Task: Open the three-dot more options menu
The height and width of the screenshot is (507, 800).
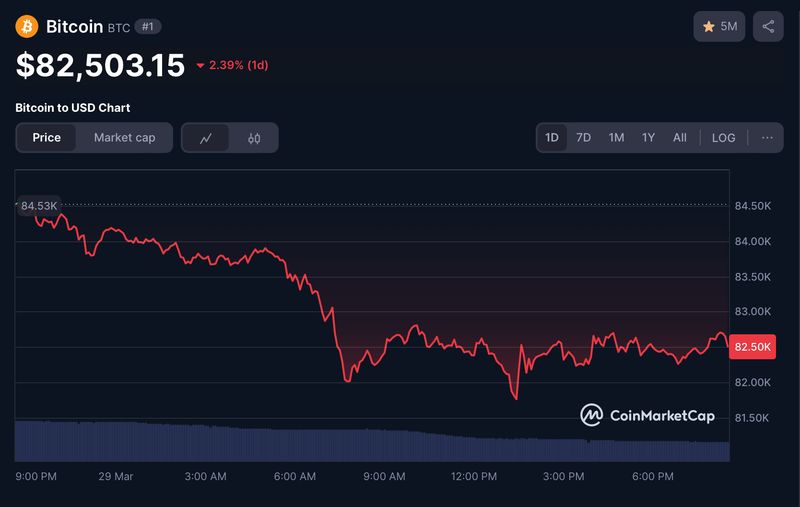Action: point(767,138)
